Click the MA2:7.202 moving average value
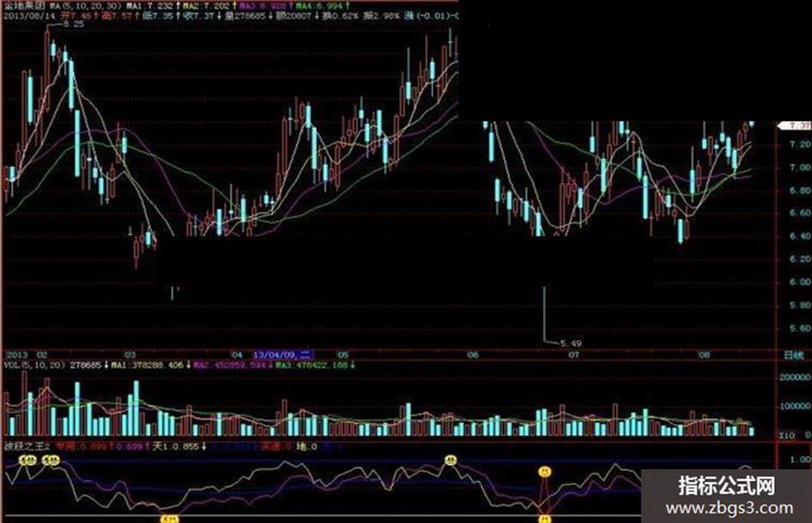Viewport: 812px width, 523px height. tap(205, 6)
